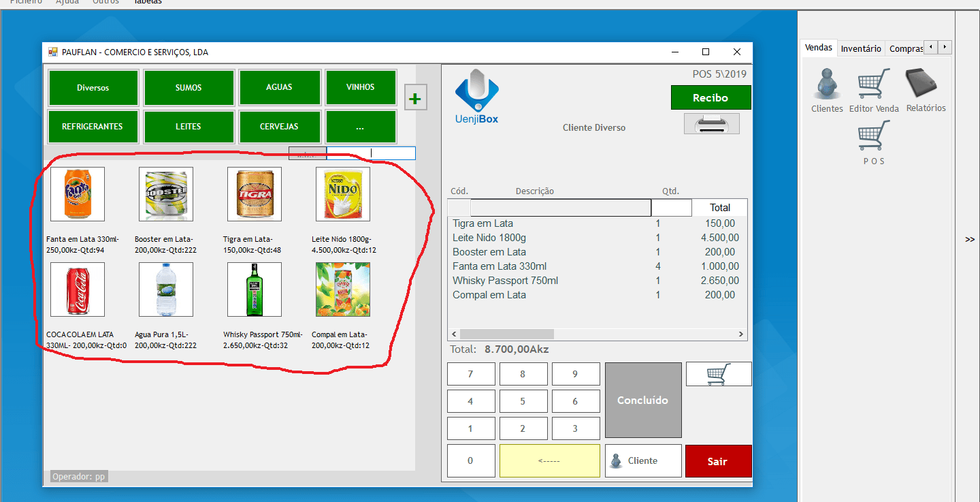
Task: Click the tab strip right arrow
Action: (x=945, y=47)
